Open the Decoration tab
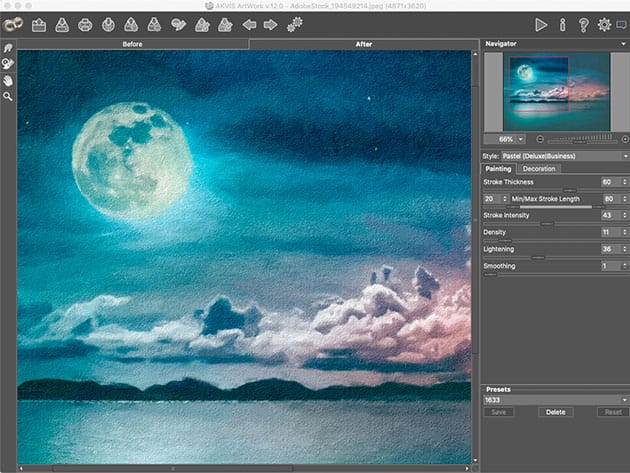Screen dimensions: 630x473 point(539,169)
